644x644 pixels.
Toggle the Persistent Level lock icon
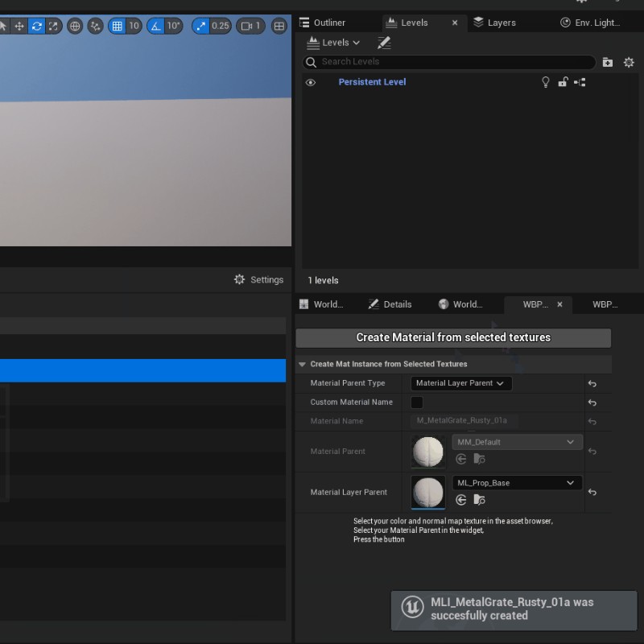click(563, 82)
